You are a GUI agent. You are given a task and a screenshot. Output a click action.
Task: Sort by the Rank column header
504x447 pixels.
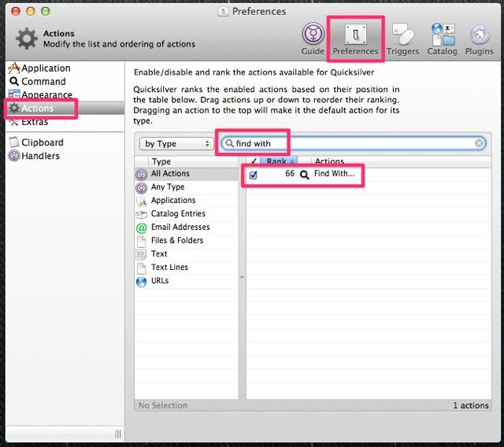coord(278,161)
